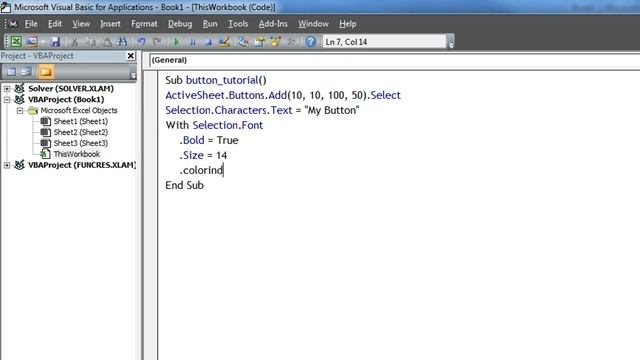
Task: Open the Object Browser toolbar icon
Action: click(276, 41)
